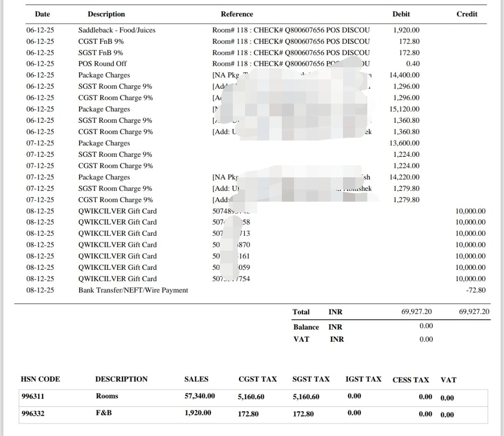Select the F&B SGST tax 172.80

[x=303, y=414]
